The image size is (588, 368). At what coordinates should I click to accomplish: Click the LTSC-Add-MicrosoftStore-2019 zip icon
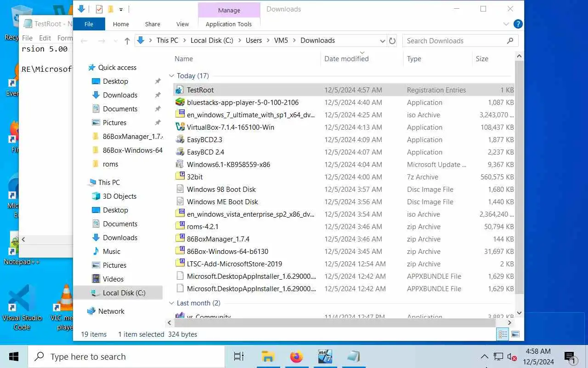pos(180,264)
